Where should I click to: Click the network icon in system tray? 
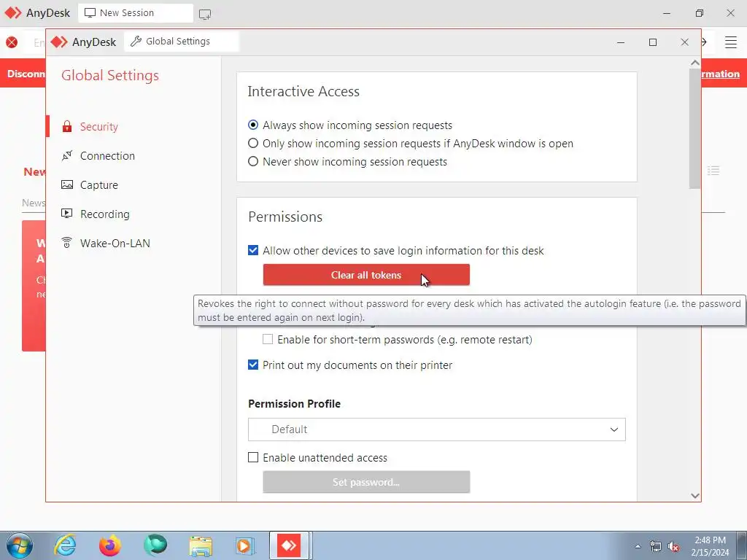(x=656, y=546)
